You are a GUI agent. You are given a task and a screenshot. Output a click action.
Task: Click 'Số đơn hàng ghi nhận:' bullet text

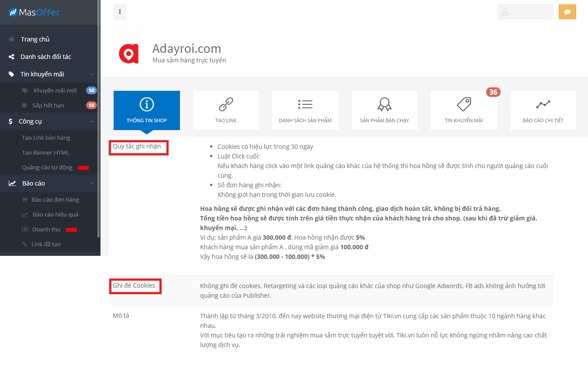tap(249, 185)
